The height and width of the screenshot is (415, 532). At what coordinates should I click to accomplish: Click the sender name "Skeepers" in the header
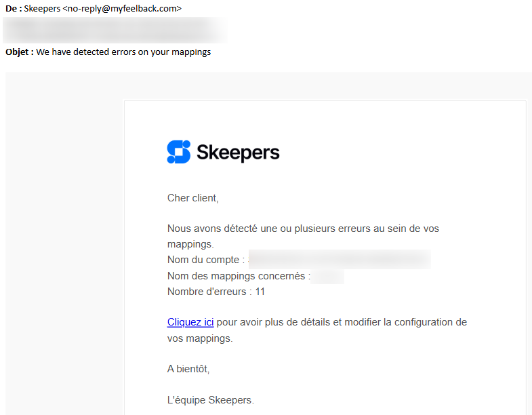tap(41, 8)
